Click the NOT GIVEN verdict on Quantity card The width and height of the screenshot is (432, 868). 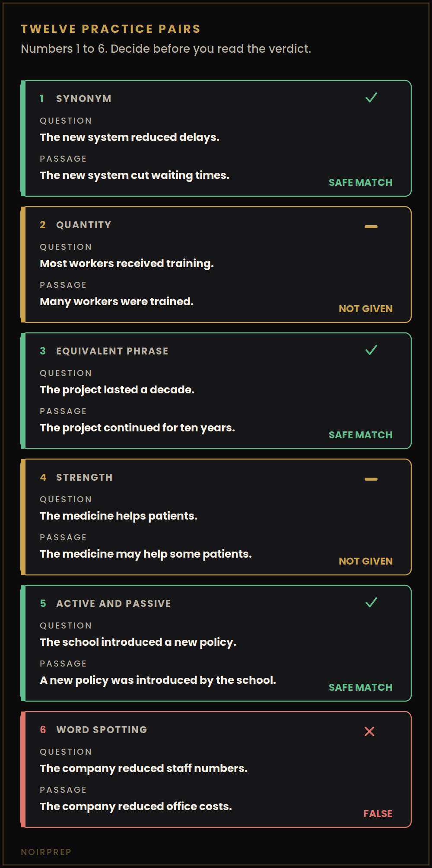365,309
